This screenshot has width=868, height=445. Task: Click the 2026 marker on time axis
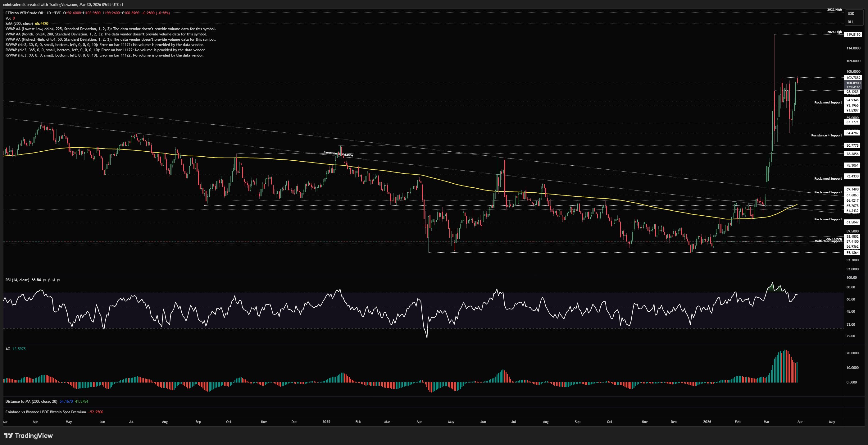click(x=707, y=422)
